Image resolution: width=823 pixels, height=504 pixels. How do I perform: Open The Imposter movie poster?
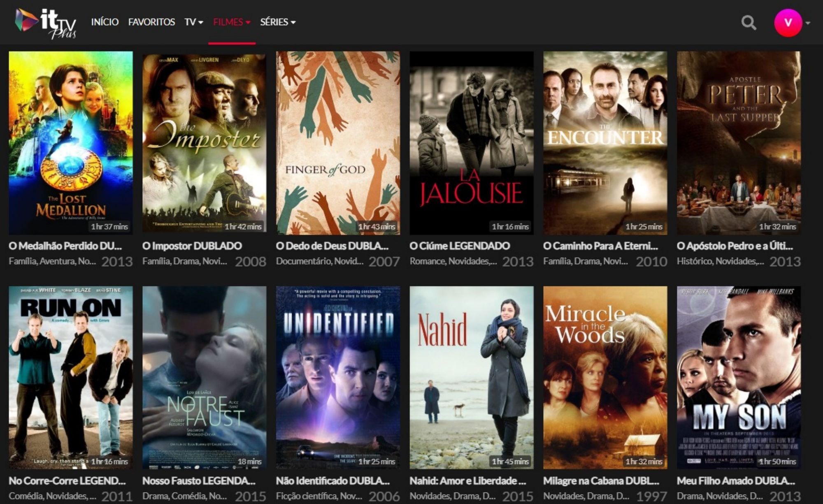click(x=204, y=142)
